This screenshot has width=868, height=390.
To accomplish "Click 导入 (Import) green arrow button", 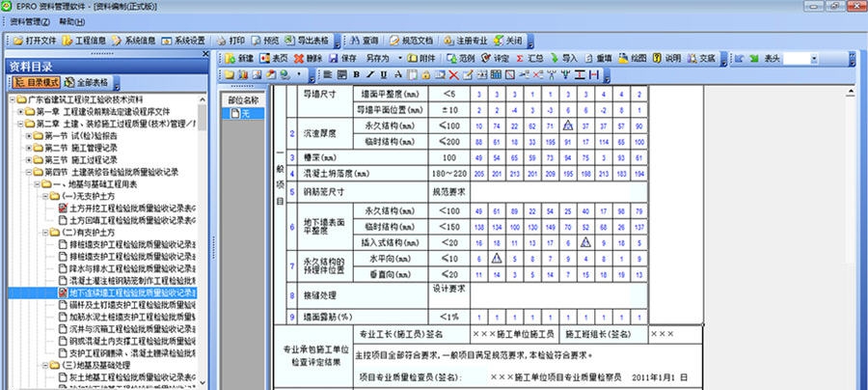I will 563,58.
